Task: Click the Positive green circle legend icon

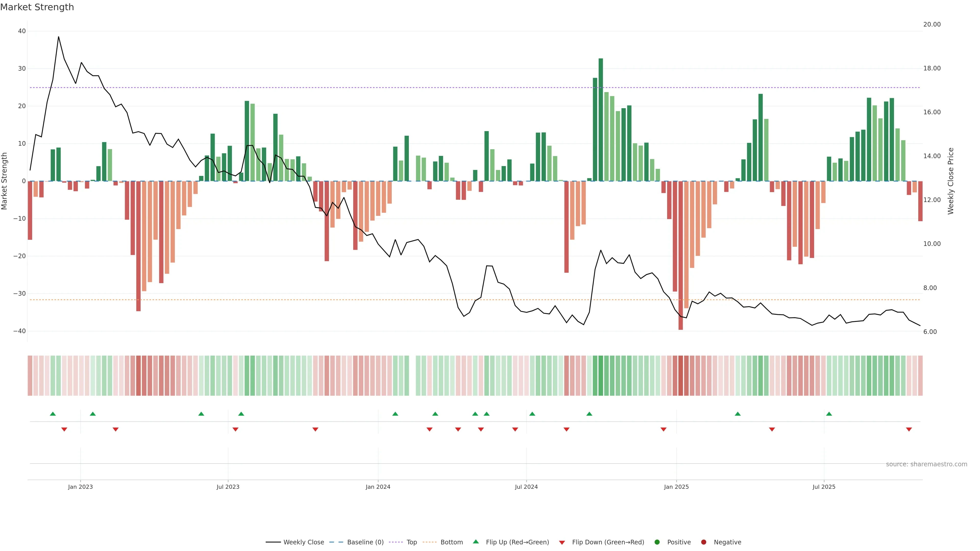Action: pyautogui.click(x=657, y=542)
